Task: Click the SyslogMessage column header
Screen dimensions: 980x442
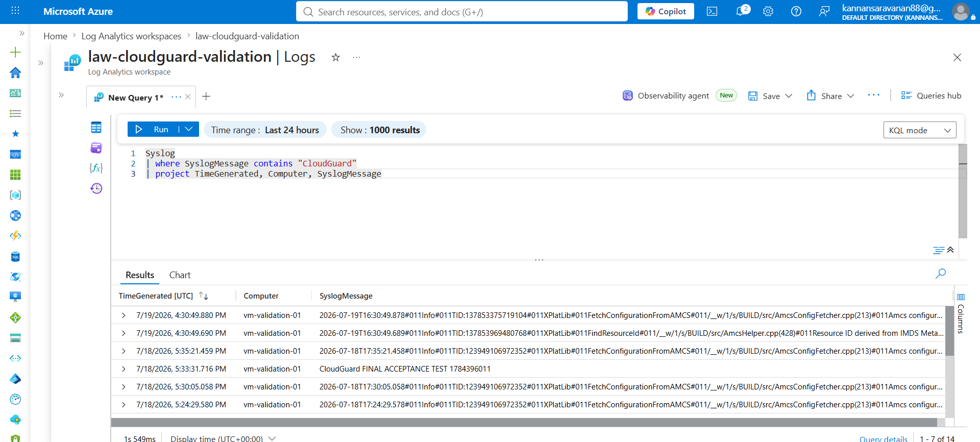Action: click(346, 296)
